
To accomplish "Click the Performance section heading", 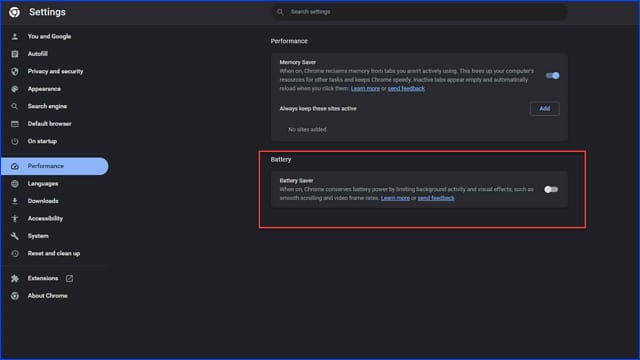I will tap(289, 41).
